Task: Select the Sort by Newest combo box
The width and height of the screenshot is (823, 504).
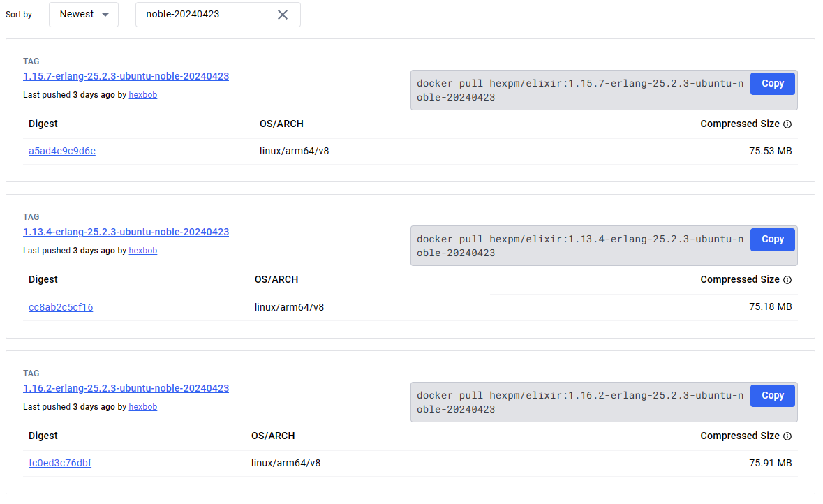Action: (84, 14)
